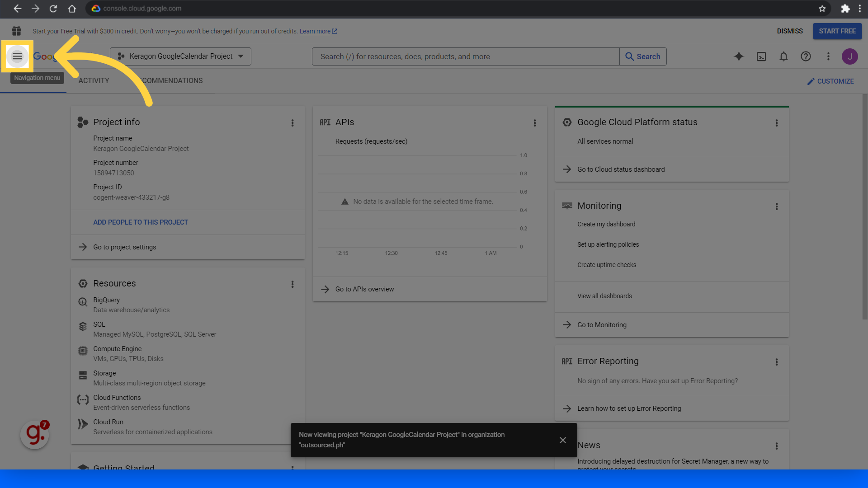This screenshot has height=488, width=868.
Task: Select the project number 15894713050
Action: coord(113,173)
